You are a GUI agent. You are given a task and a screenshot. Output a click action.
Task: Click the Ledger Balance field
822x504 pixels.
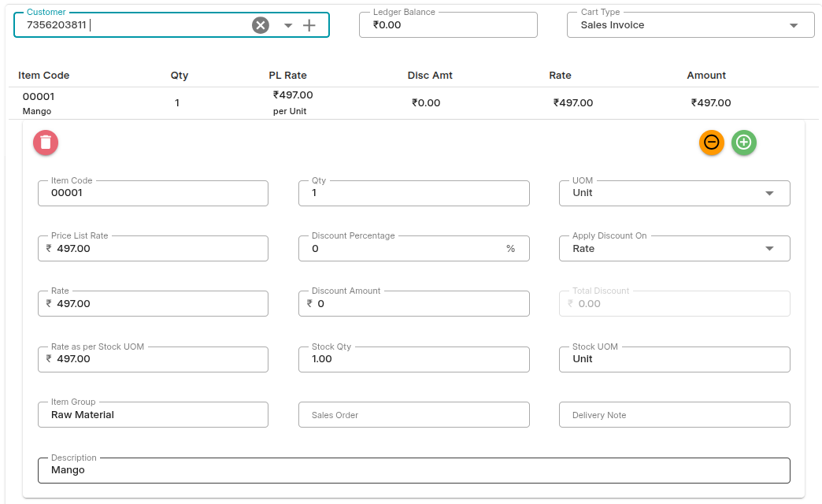point(448,24)
